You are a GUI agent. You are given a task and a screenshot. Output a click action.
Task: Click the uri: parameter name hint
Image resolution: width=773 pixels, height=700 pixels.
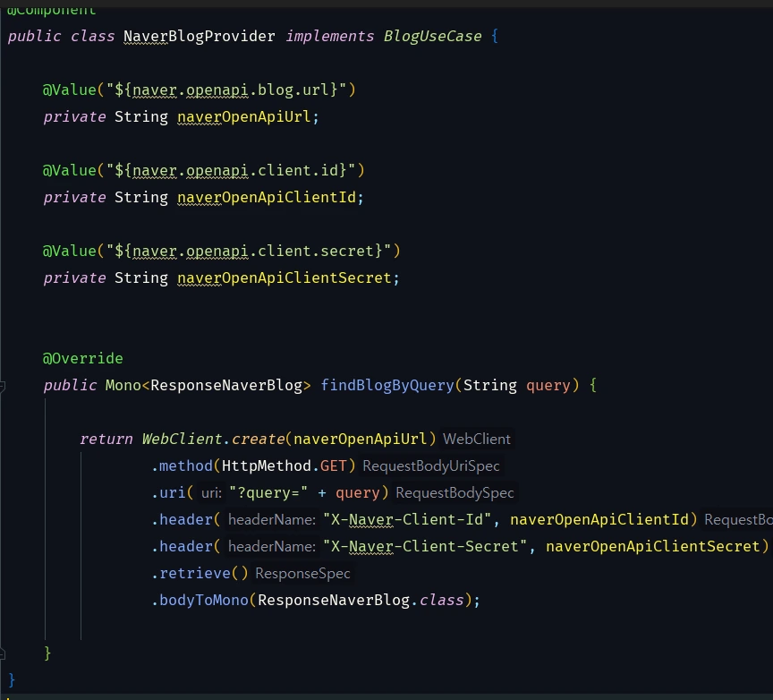click(211, 493)
